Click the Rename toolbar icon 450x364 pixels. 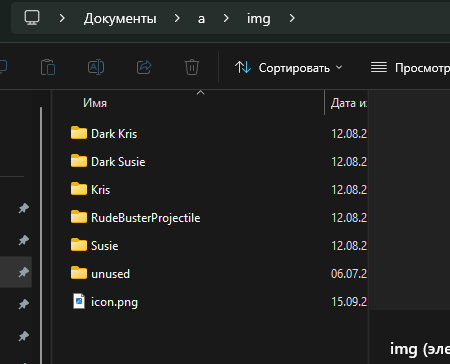click(x=96, y=67)
